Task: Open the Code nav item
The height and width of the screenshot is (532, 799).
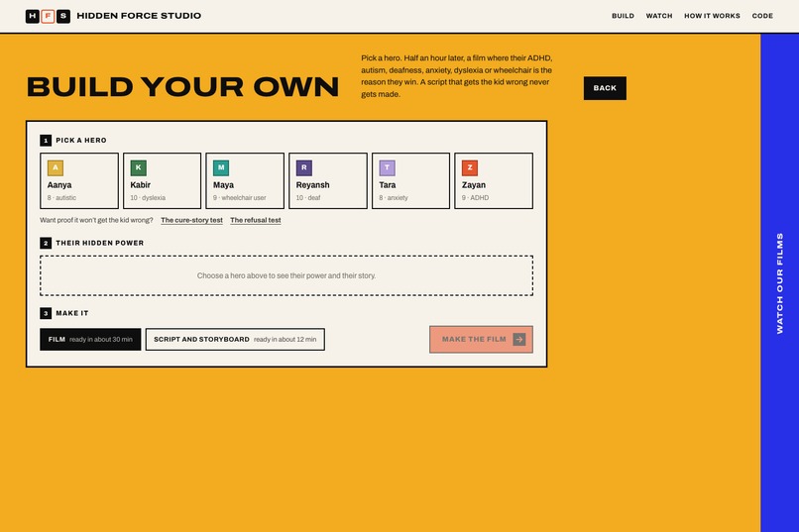Action: [762, 16]
